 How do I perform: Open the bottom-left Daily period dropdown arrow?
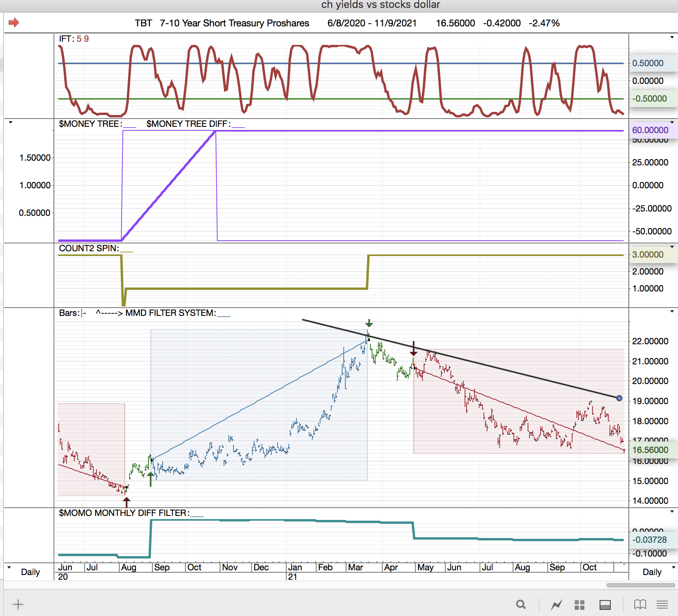(x=9, y=568)
